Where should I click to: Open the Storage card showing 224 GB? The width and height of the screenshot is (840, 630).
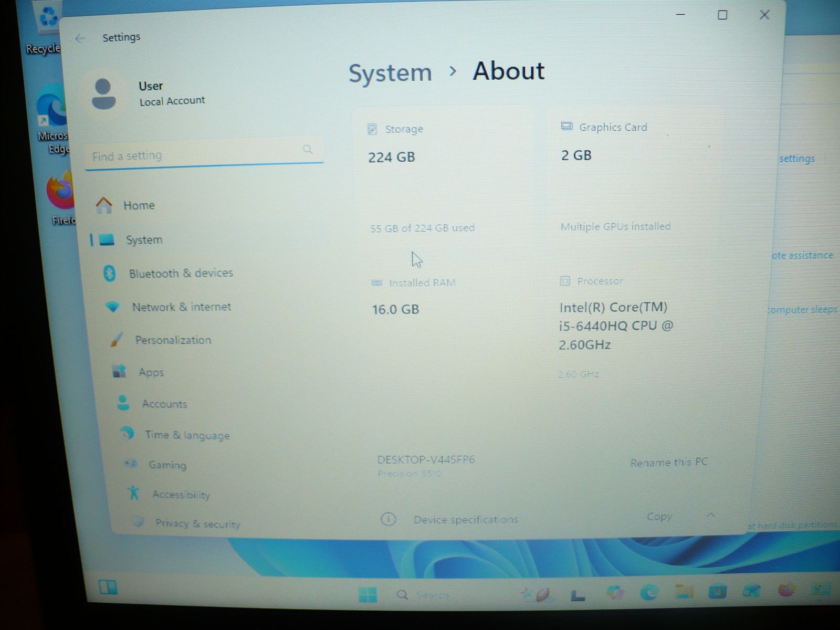click(x=444, y=178)
